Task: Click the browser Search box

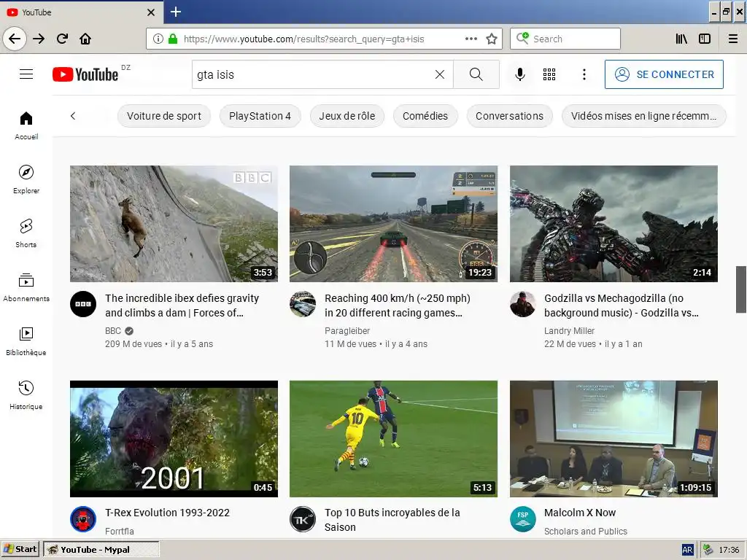Action: [565, 39]
